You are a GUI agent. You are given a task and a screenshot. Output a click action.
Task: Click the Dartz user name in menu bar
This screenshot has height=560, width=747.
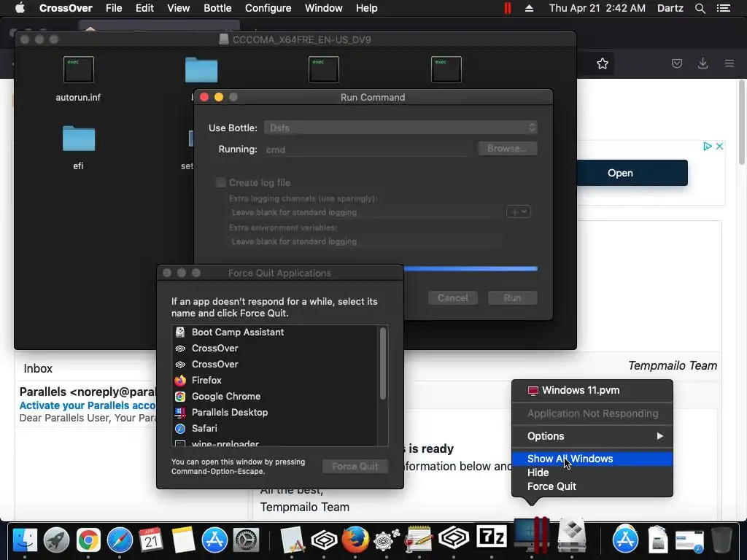coord(670,8)
